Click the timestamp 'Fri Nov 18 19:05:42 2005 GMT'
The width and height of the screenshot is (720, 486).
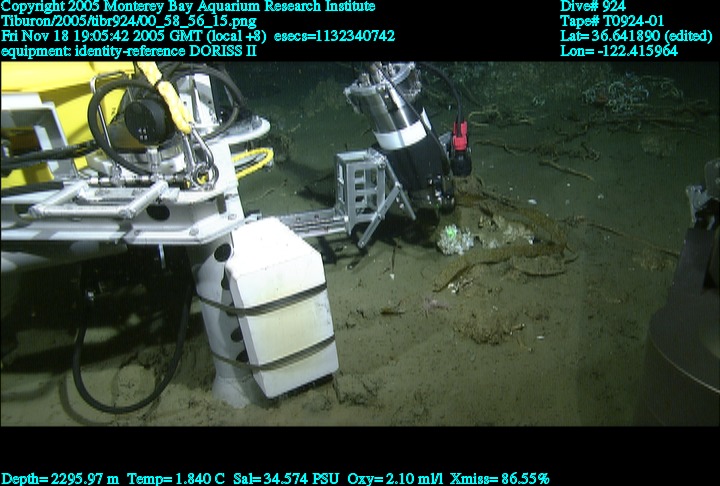click(x=101, y=36)
